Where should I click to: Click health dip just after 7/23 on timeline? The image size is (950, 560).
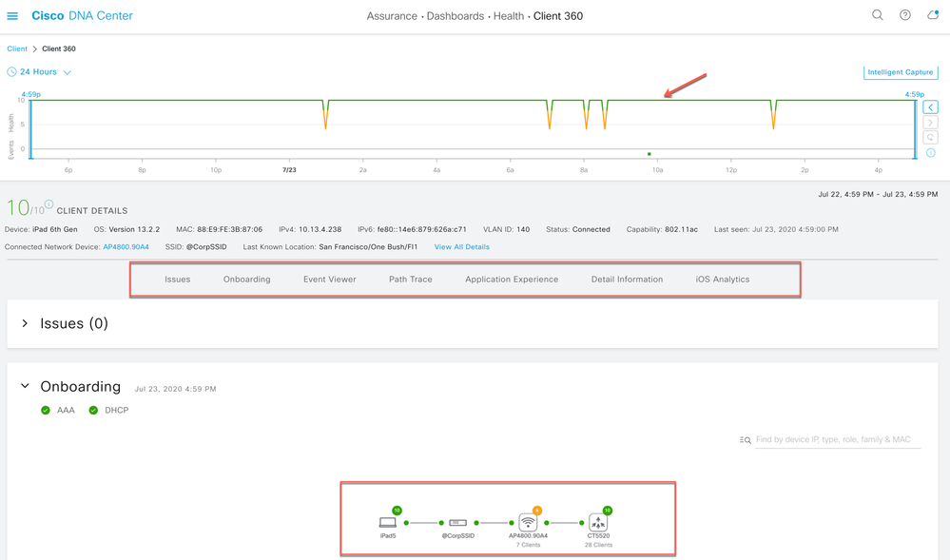[326, 114]
